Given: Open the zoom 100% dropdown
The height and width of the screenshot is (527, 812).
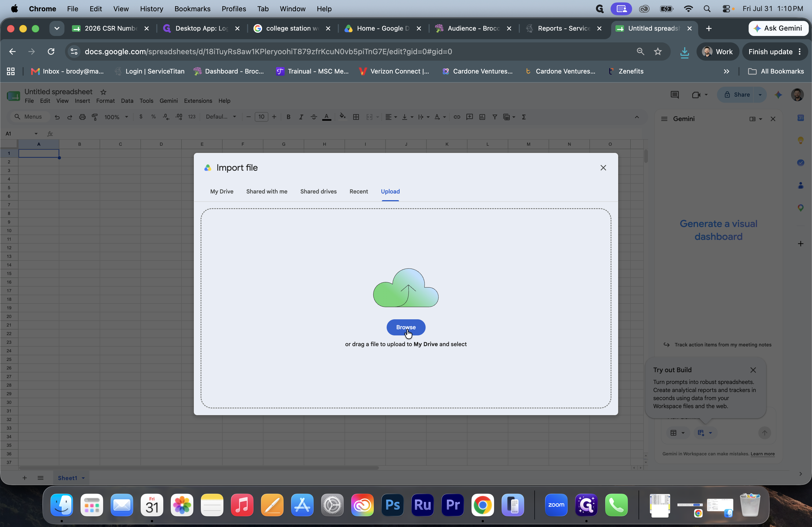Looking at the screenshot, I should [x=116, y=117].
